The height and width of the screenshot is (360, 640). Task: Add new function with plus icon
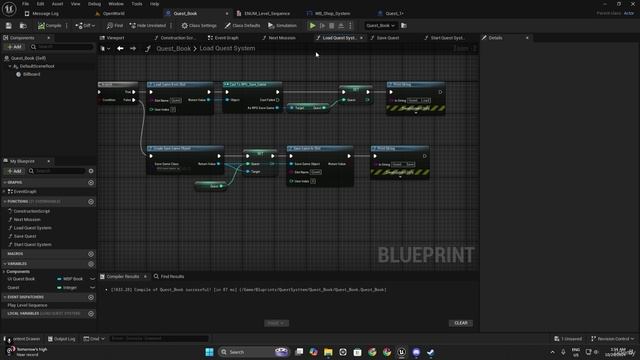[91, 202]
